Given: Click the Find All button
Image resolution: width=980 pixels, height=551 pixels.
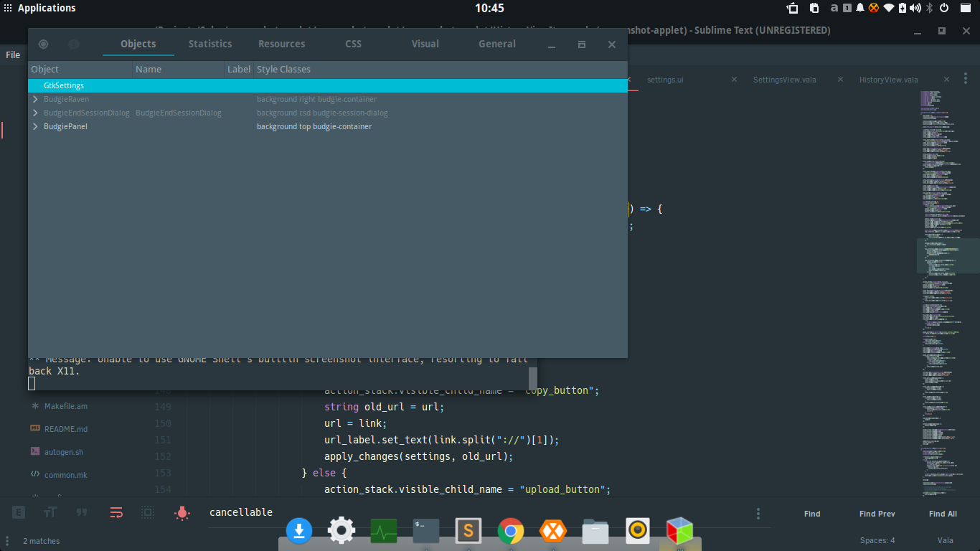Looking at the screenshot, I should click(x=943, y=514).
